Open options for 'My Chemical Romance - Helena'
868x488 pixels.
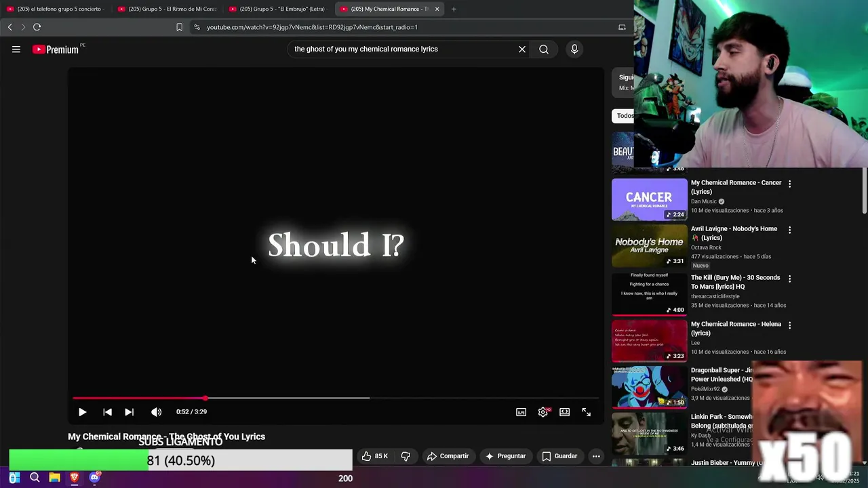pos(789,325)
